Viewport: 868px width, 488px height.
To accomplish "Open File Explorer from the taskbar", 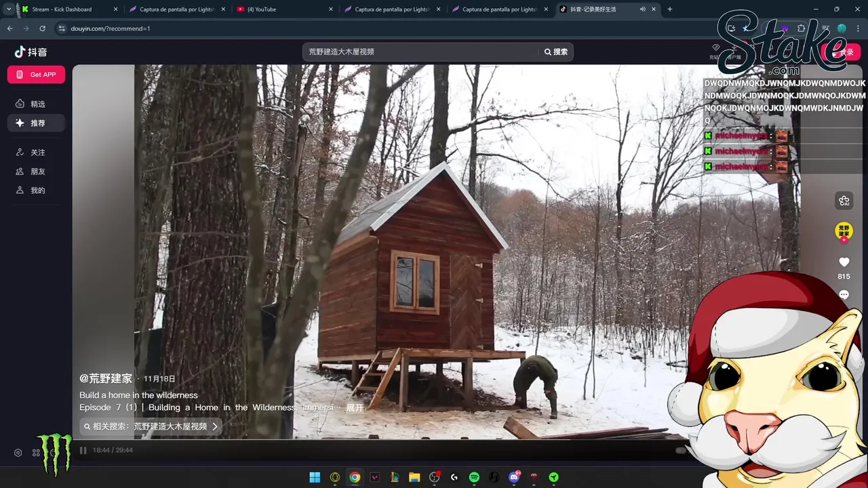I will coord(414,477).
